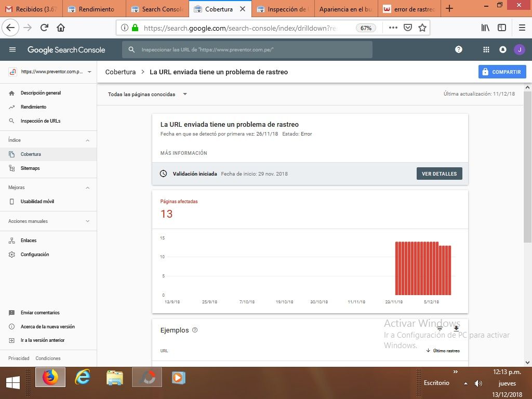Screen dimensions: 532x399
Task: Collapse the Mejoras section
Action: coord(87,188)
